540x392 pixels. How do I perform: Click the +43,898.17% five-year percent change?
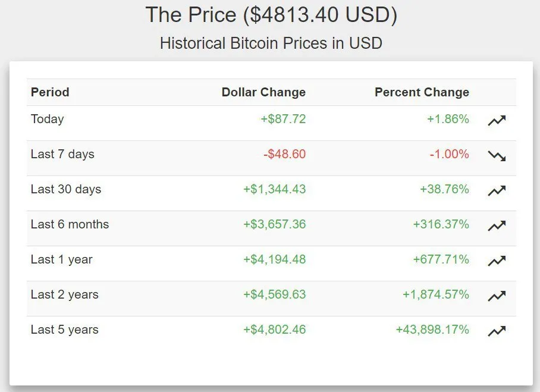tap(432, 330)
